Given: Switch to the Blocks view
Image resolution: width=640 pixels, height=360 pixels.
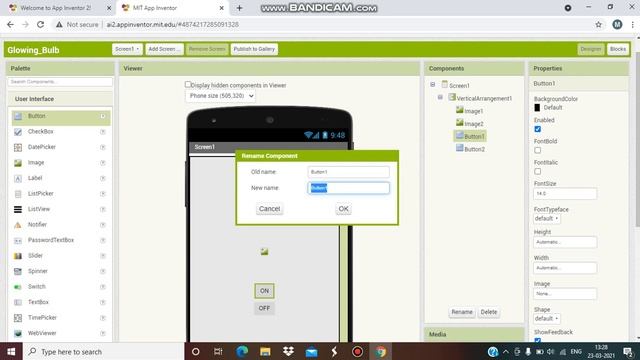Looking at the screenshot, I should point(618,49).
